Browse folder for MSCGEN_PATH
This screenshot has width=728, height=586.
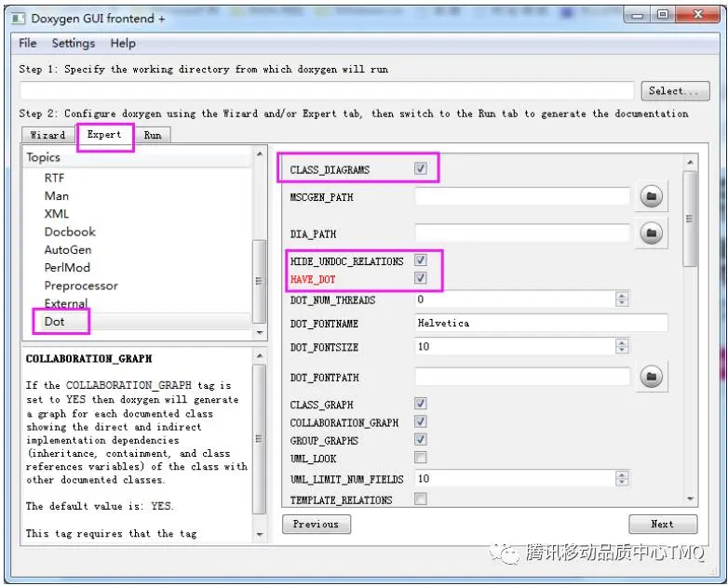tap(651, 196)
